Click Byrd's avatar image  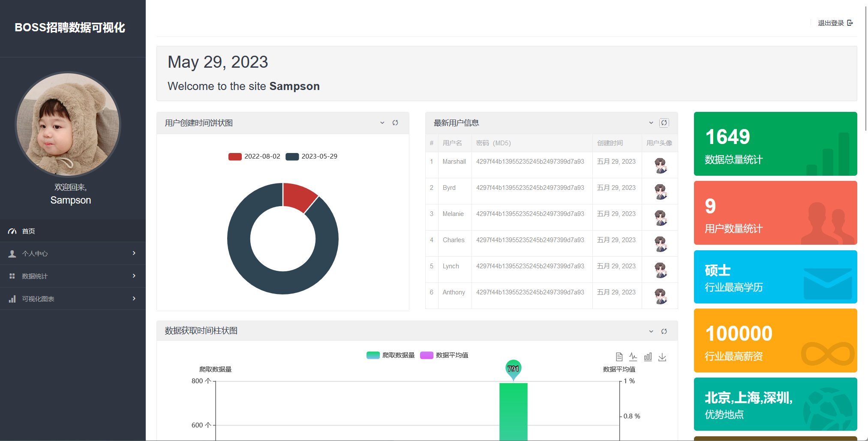(661, 192)
